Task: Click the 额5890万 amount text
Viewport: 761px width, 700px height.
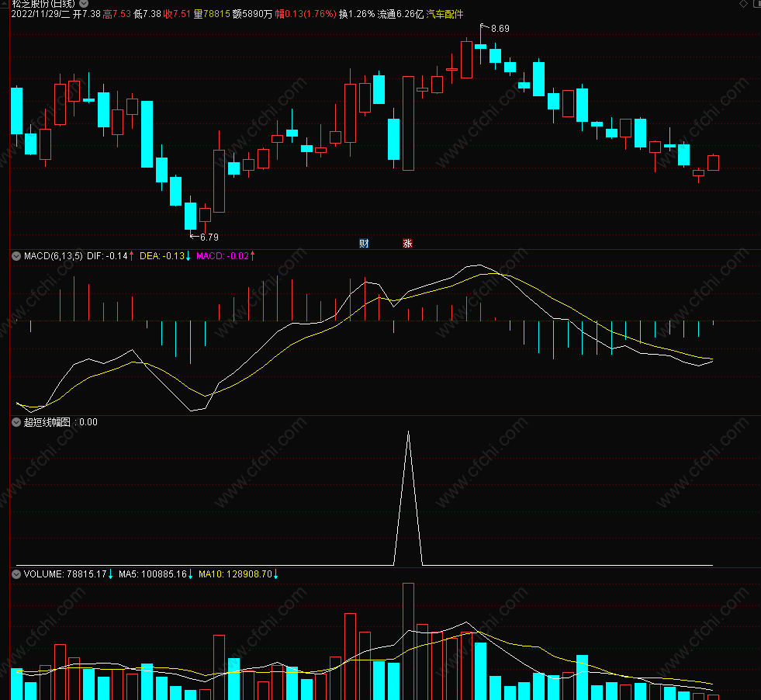Action: [x=252, y=14]
